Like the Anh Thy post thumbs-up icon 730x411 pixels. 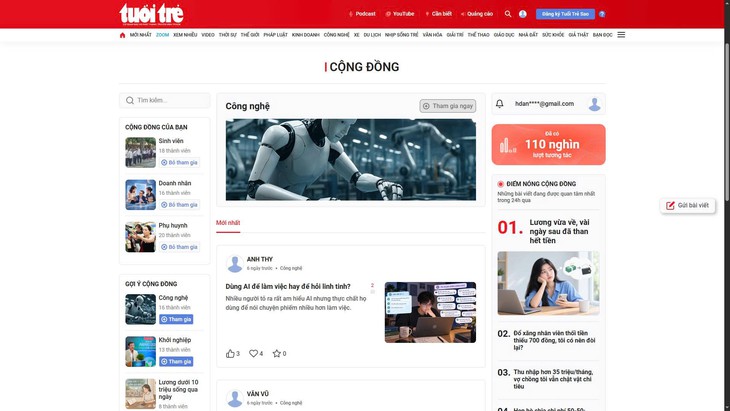click(230, 354)
